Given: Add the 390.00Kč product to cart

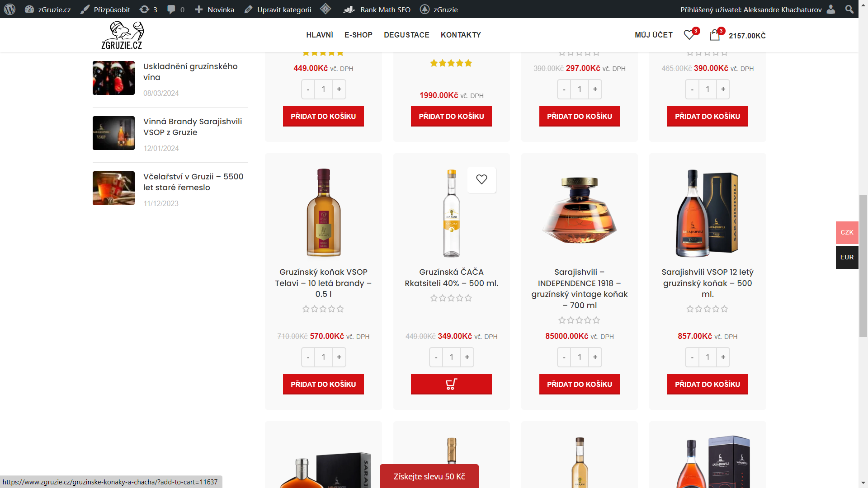Looking at the screenshot, I should tap(708, 116).
